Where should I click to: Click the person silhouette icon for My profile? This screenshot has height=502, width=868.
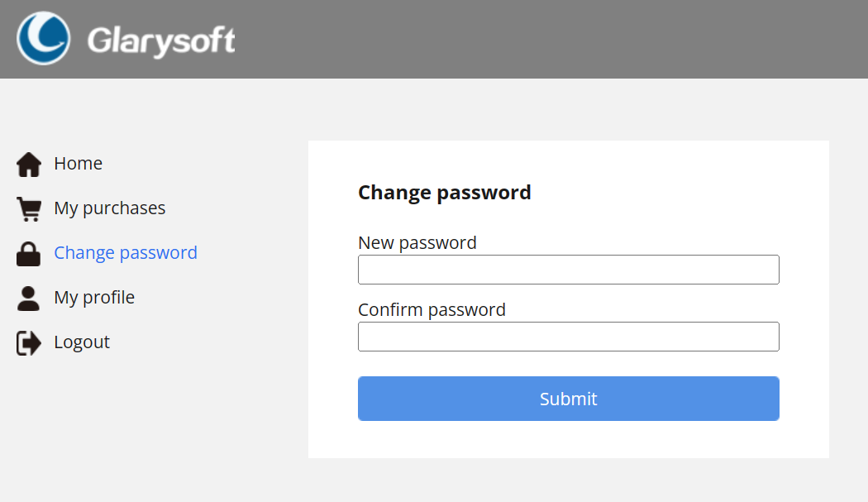[28, 297]
